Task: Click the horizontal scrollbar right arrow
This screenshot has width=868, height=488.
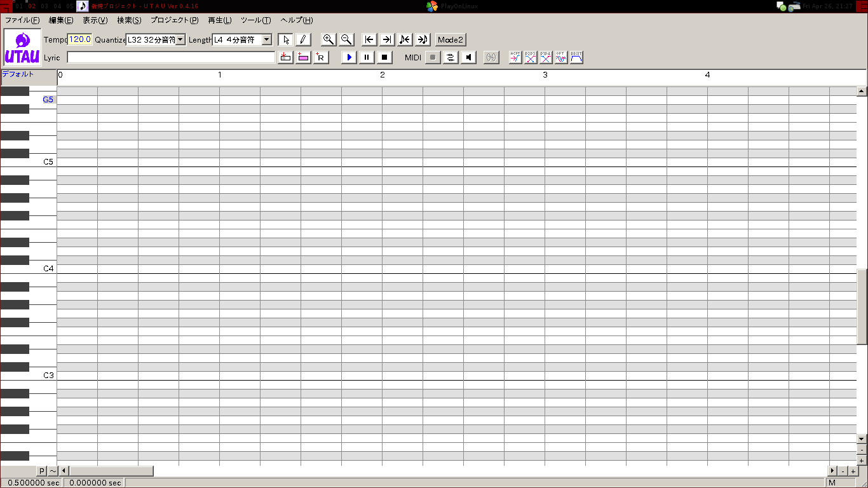Action: 832,471
